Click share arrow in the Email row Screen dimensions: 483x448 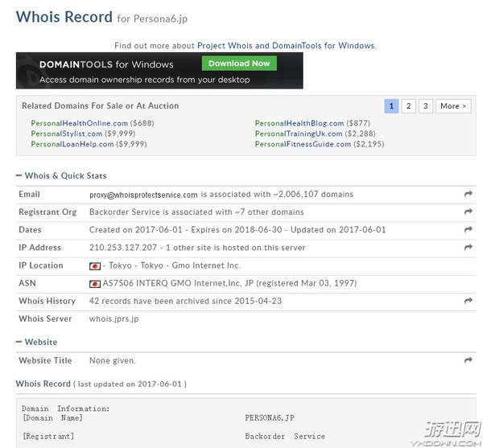tap(469, 195)
